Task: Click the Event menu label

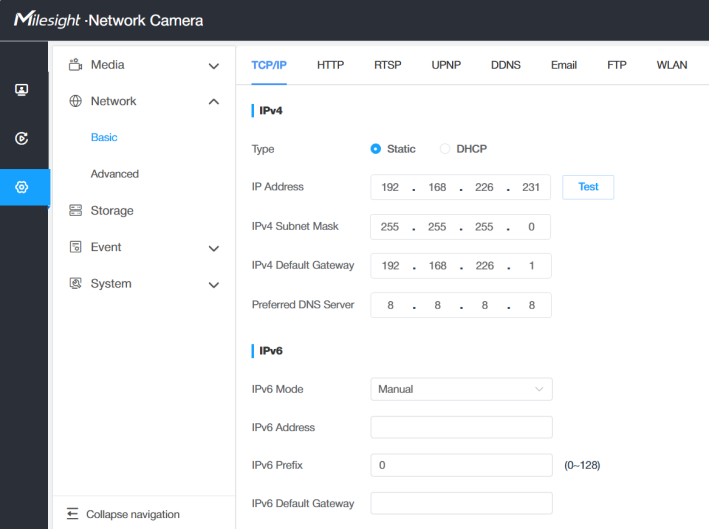Action: coord(106,247)
